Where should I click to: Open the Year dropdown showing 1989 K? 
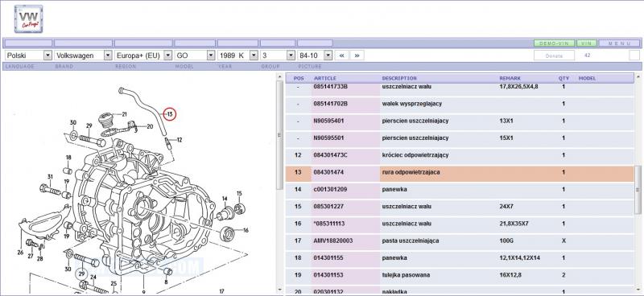pos(237,55)
